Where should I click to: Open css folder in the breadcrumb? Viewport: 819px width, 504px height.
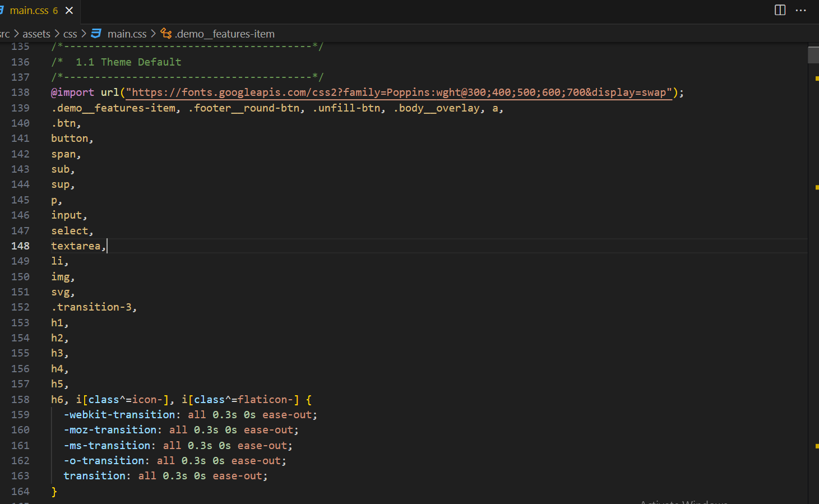pos(70,34)
